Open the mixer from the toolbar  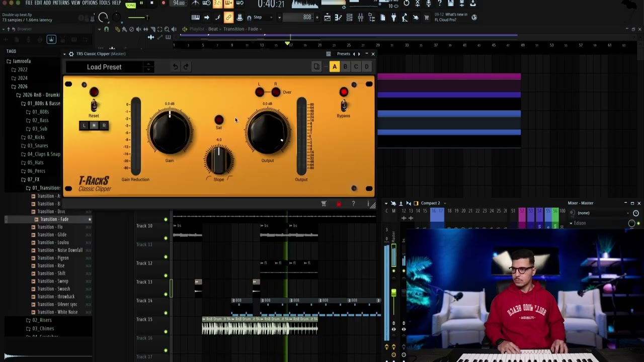[360, 17]
